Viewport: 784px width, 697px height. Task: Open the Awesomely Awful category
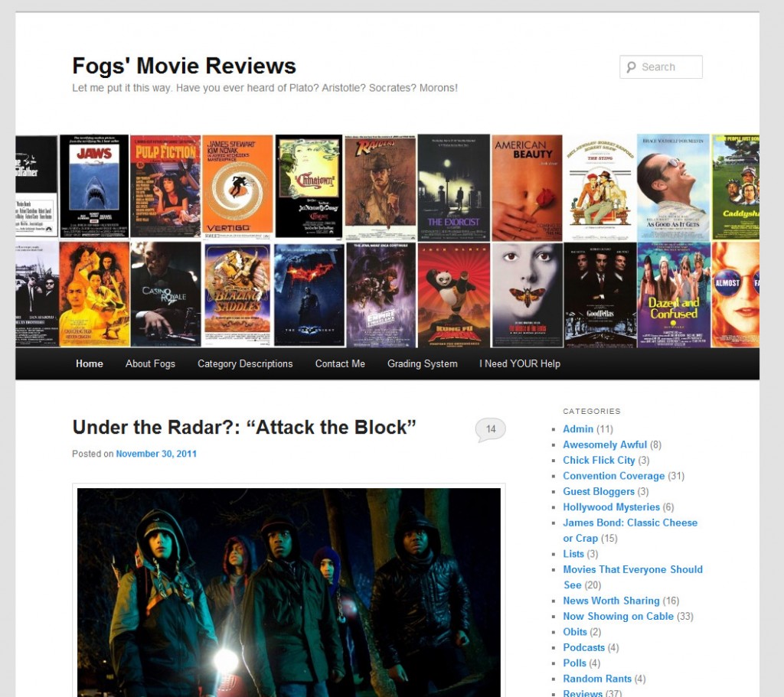click(x=605, y=445)
